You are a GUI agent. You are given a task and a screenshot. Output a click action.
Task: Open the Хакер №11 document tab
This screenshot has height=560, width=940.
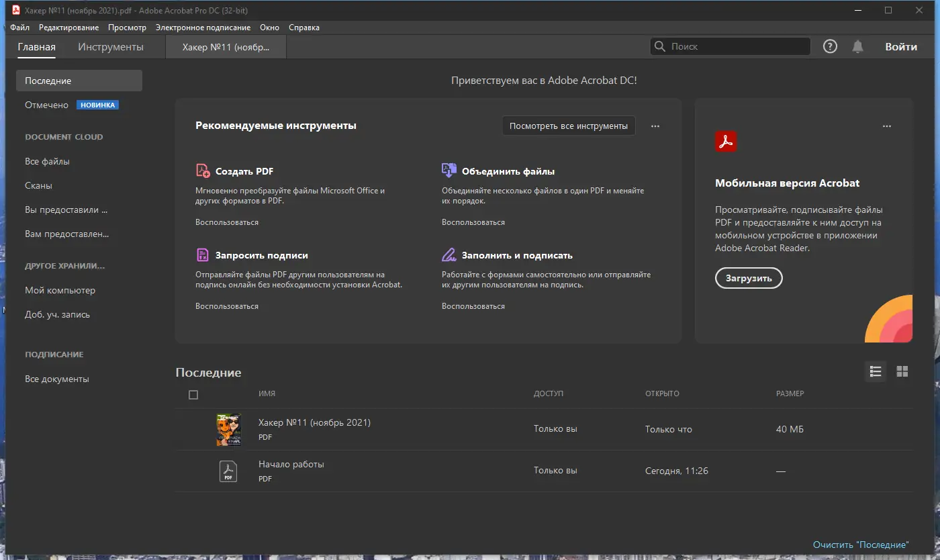226,47
